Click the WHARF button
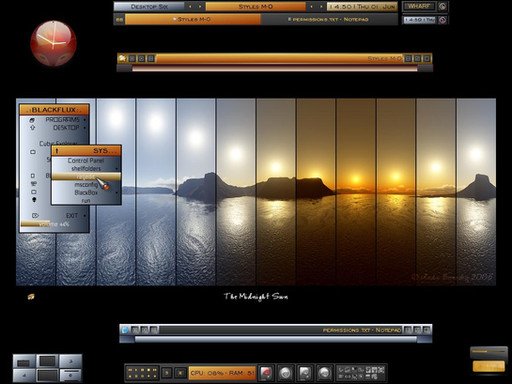 (419, 6)
